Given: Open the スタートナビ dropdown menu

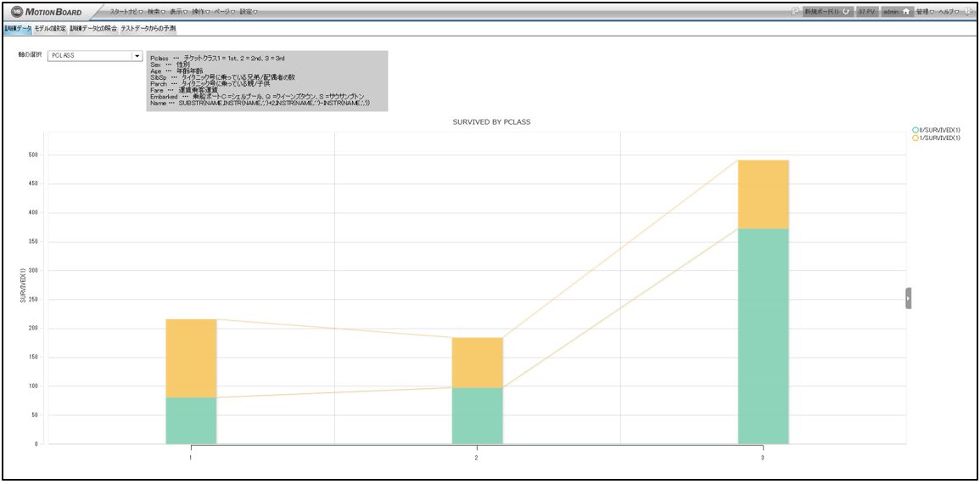Looking at the screenshot, I should click(x=126, y=12).
